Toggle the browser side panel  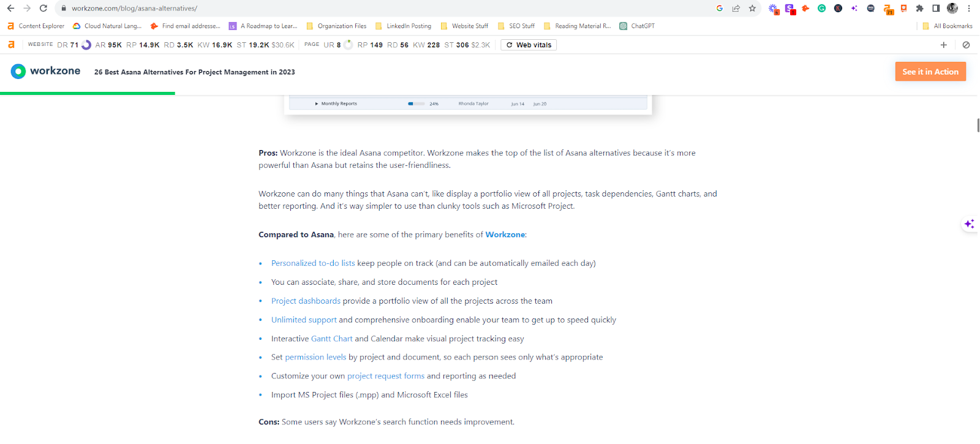[936, 9]
